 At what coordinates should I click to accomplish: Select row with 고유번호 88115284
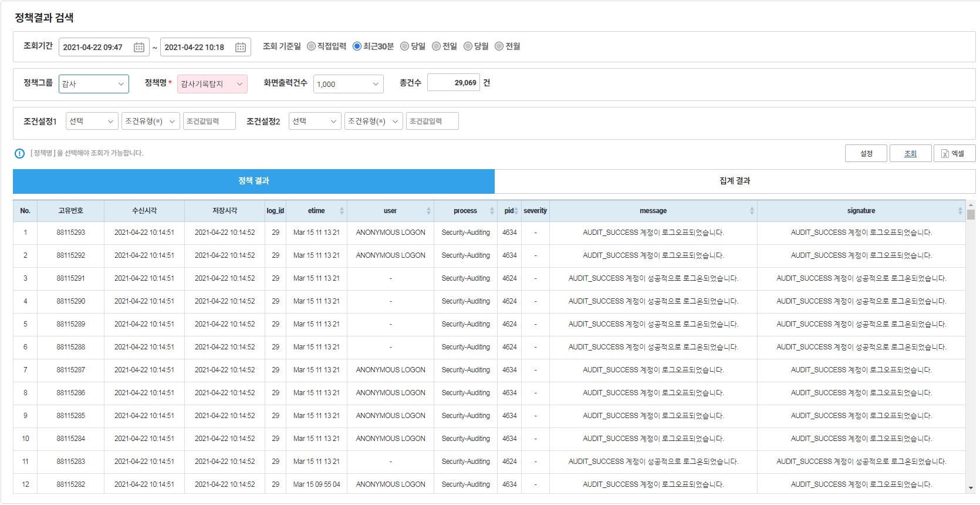click(x=489, y=439)
